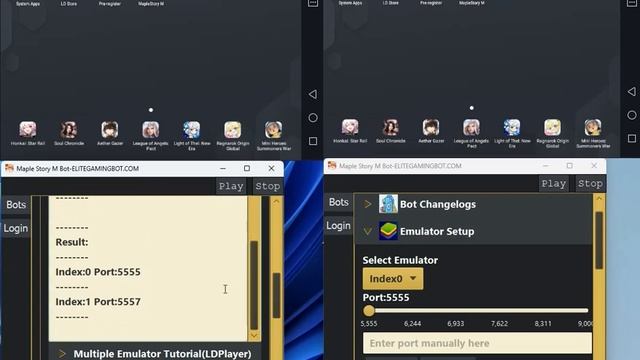The width and height of the screenshot is (640, 360).
Task: Switch to Login tab in left bot window
Action: click(x=16, y=228)
